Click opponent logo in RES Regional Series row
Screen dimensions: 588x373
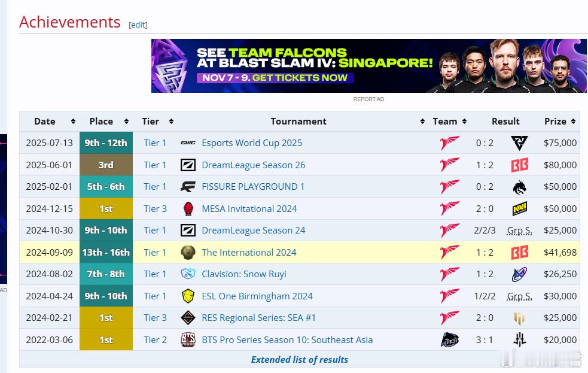519,318
